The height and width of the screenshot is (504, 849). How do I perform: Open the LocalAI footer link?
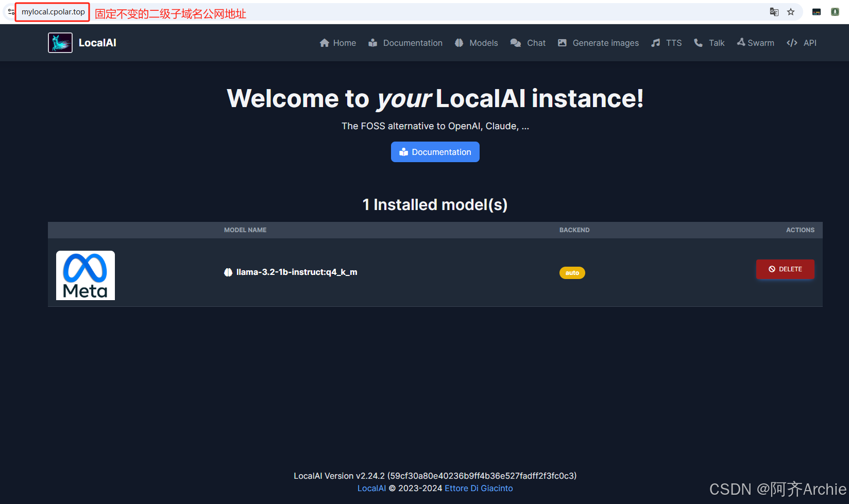(x=371, y=488)
